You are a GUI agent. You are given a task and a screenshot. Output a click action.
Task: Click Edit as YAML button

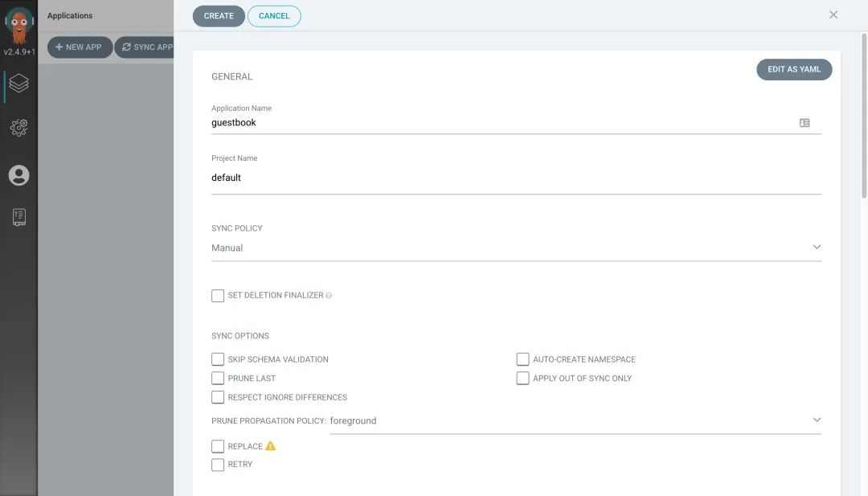tap(794, 70)
